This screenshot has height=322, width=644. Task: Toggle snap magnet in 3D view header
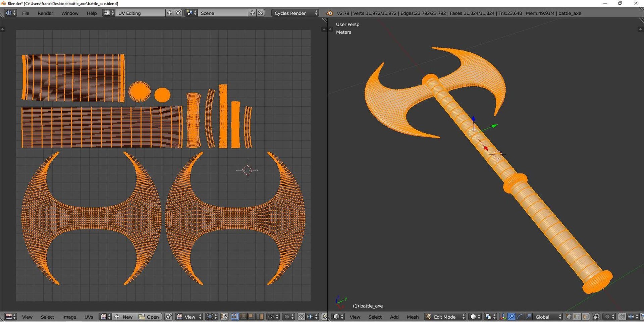click(622, 317)
